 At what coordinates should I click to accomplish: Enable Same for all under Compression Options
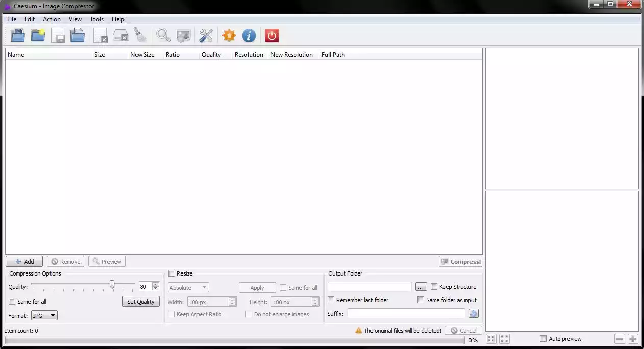(12, 302)
